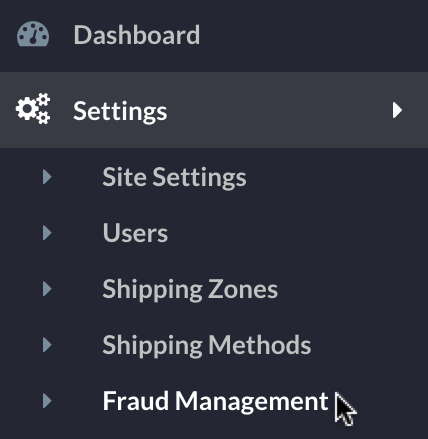The width and height of the screenshot is (428, 439).
Task: Click the blank row area right of Users
Action: pyautogui.click(x=297, y=233)
